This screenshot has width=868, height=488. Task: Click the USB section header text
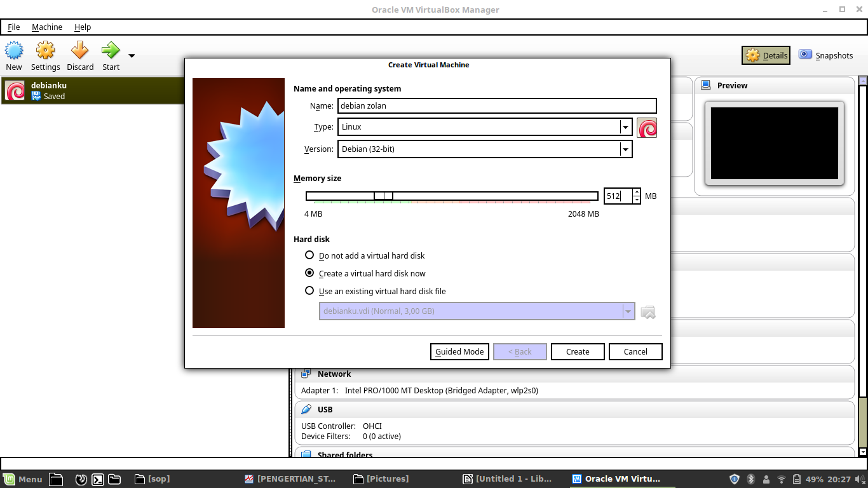coord(325,410)
